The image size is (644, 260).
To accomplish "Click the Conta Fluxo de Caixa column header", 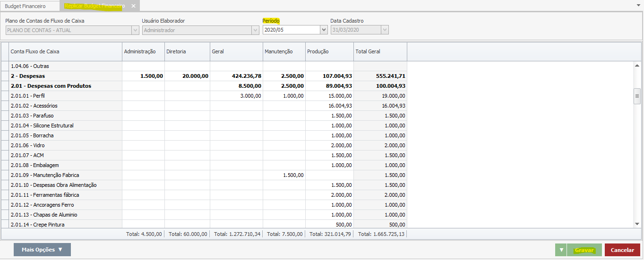I will [x=65, y=51].
